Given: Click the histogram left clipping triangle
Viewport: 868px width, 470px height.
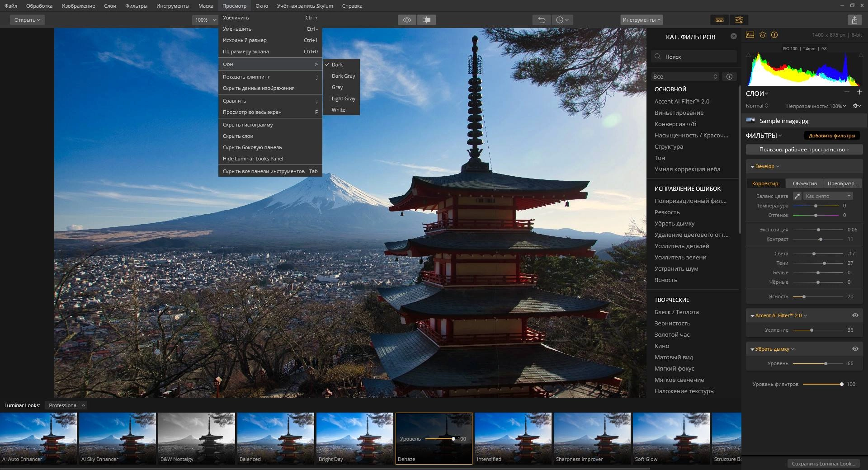Looking at the screenshot, I should click(x=748, y=55).
